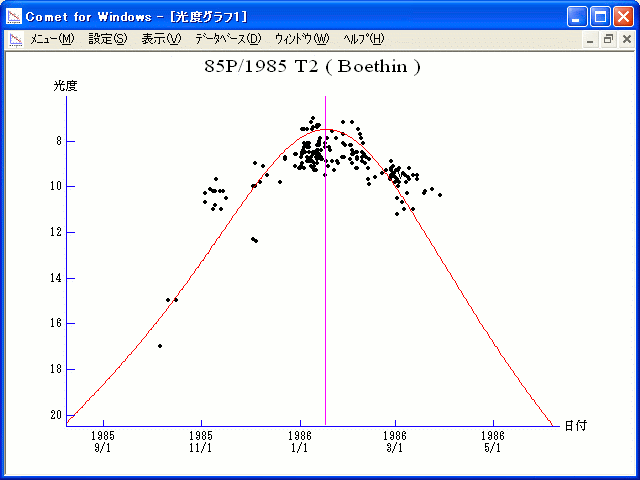Click the graph title 85P/1985 T2 (Boethin)
The height and width of the screenshot is (480, 640).
tap(311, 67)
